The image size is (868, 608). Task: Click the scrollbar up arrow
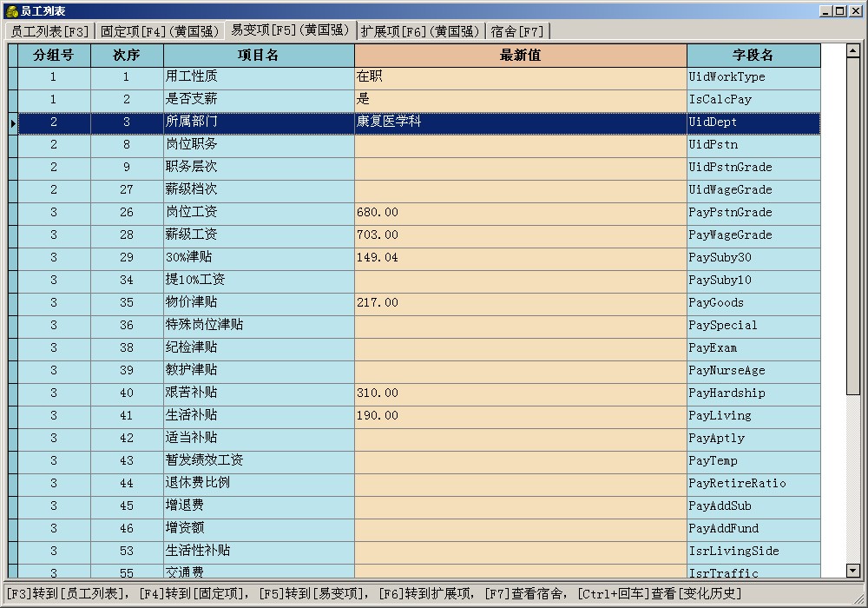852,50
